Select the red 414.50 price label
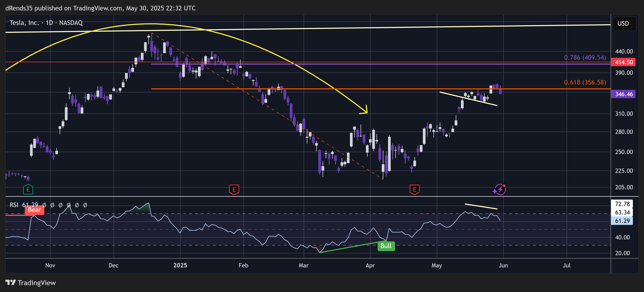The width and height of the screenshot is (644, 292). (623, 62)
